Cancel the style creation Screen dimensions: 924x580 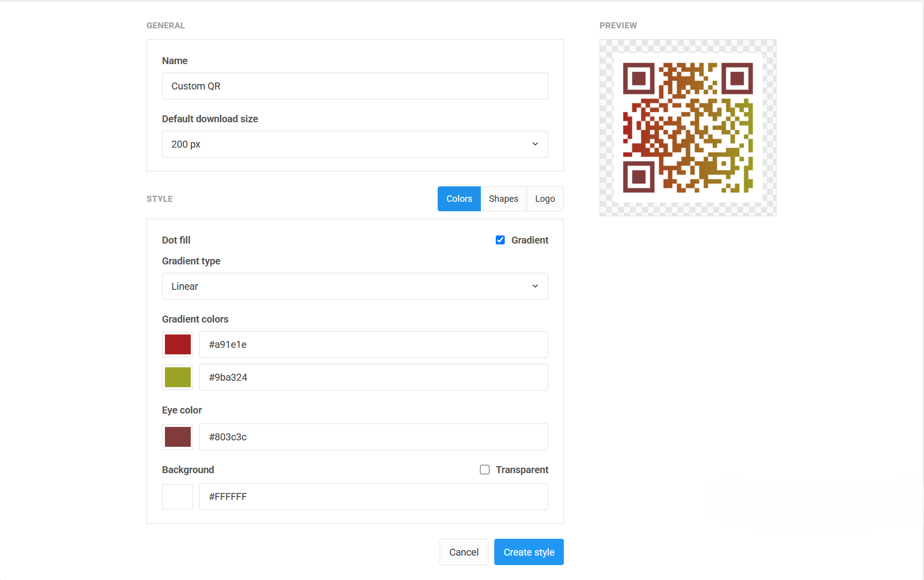(x=463, y=552)
